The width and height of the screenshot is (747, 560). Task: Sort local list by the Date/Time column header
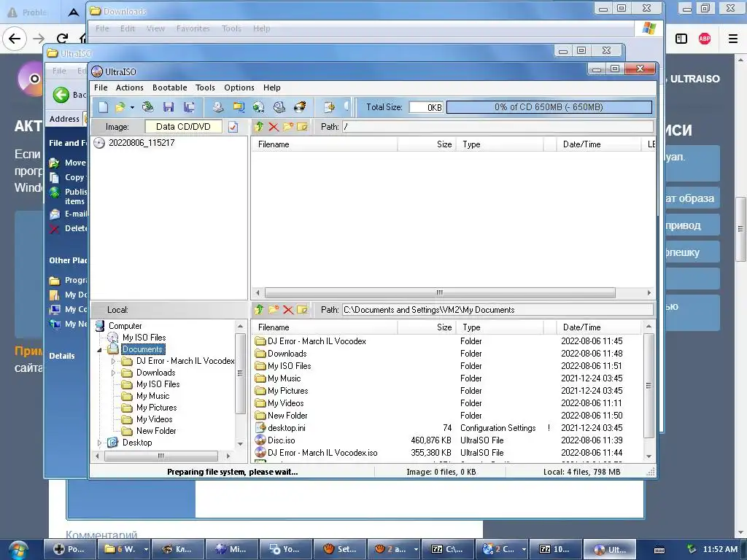(599, 327)
